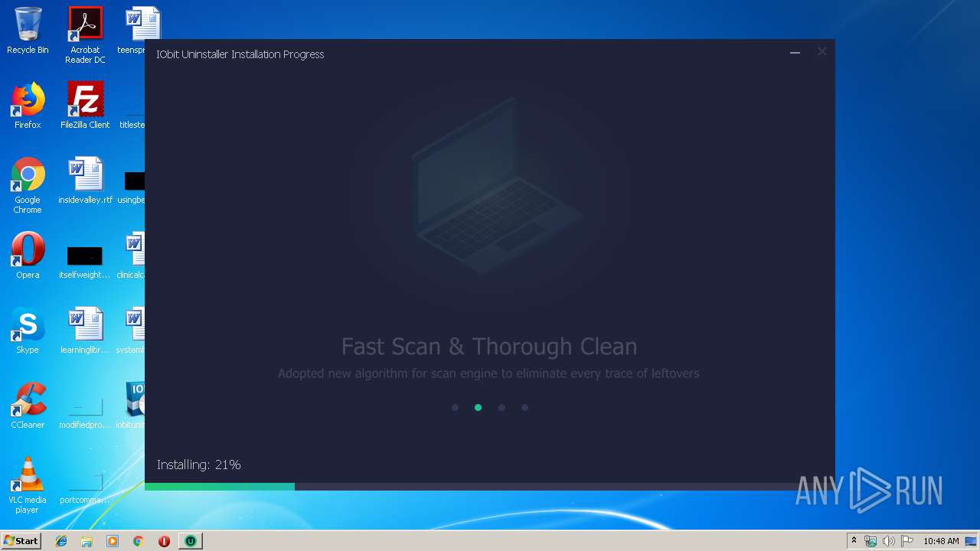This screenshot has height=551, width=980.
Task: Launch Skype desktop shortcut
Action: coord(28,331)
